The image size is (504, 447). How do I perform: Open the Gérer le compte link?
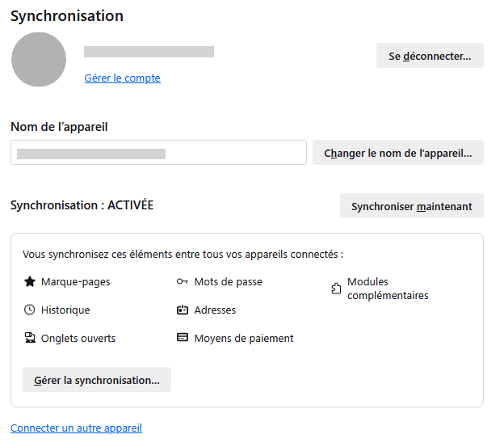tap(123, 78)
